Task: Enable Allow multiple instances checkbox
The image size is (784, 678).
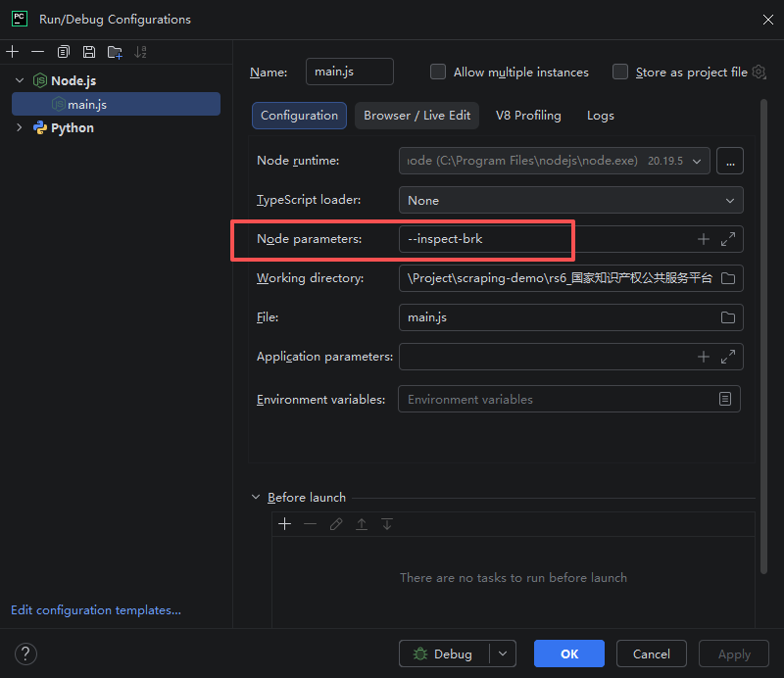Action: 438,72
